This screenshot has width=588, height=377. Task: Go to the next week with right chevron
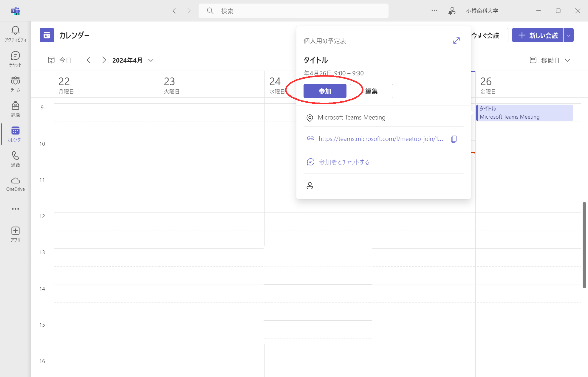pos(104,60)
